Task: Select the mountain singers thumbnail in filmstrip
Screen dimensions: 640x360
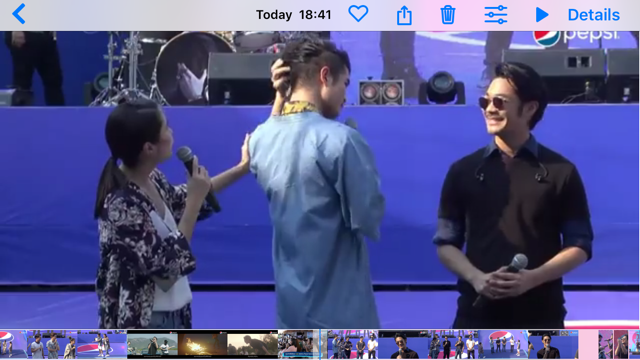Action: (152, 345)
